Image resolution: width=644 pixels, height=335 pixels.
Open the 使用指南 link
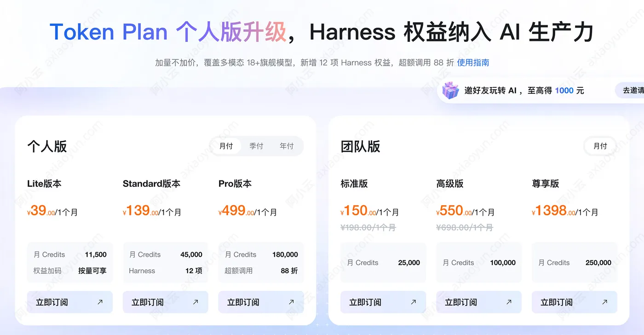coord(473,63)
